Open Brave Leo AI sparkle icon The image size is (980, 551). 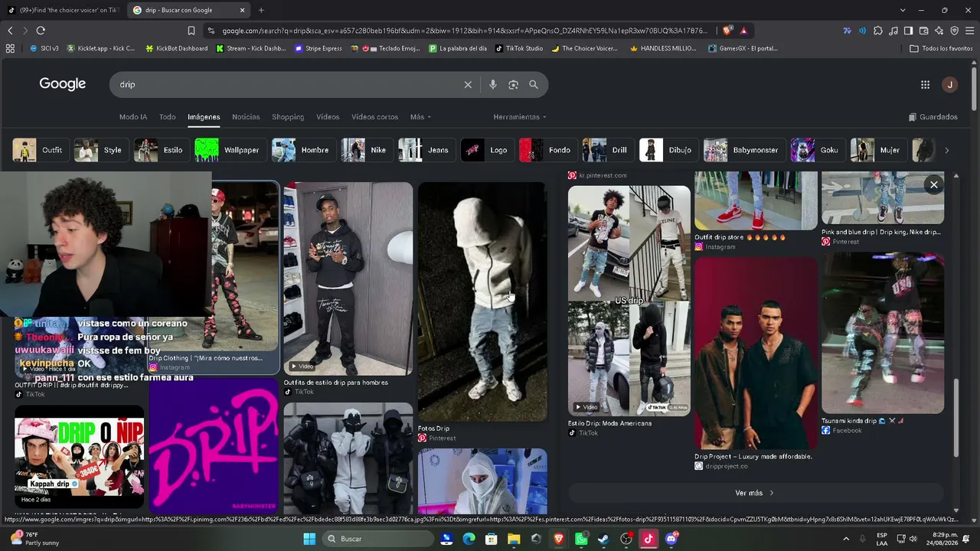pos(939,31)
